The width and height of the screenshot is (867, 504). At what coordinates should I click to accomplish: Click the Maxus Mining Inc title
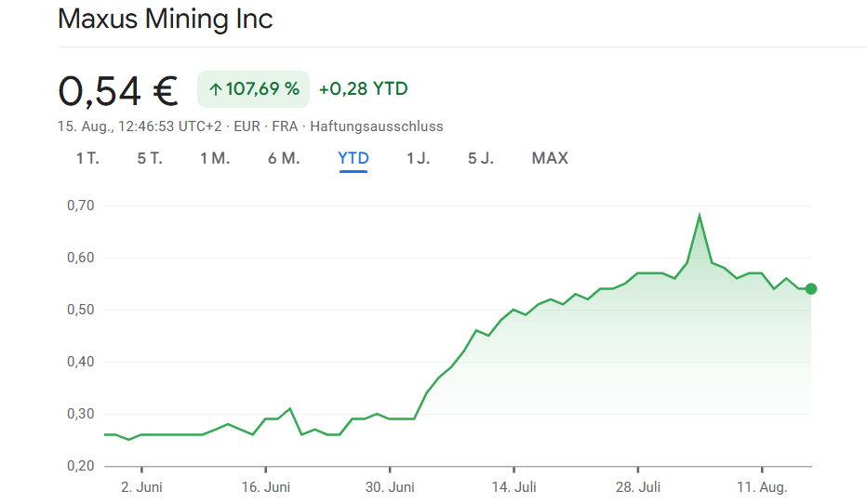click(166, 19)
